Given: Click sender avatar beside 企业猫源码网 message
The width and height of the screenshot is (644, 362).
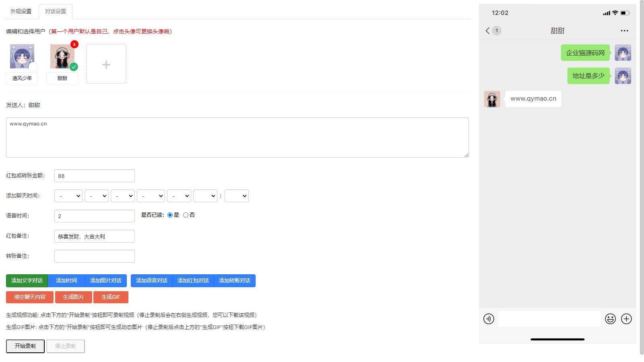Looking at the screenshot, I should (623, 53).
